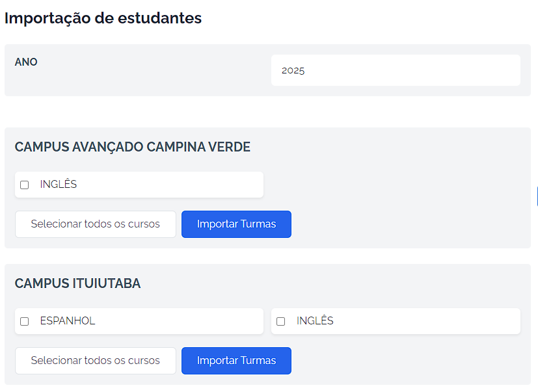Click the 2025 year value text
The image size is (538, 392).
[x=293, y=71]
